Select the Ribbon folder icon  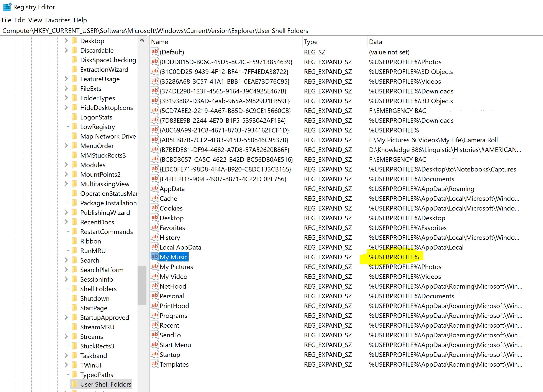point(75,241)
